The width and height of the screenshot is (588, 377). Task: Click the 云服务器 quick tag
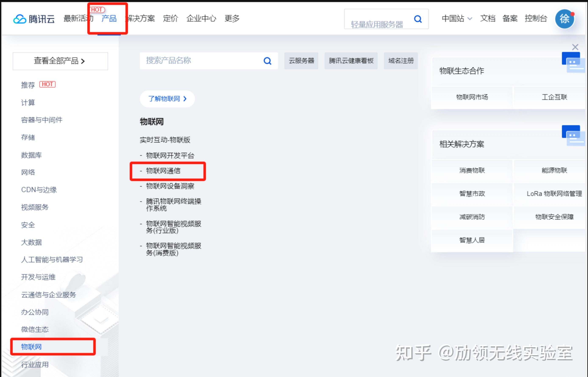pyautogui.click(x=301, y=61)
